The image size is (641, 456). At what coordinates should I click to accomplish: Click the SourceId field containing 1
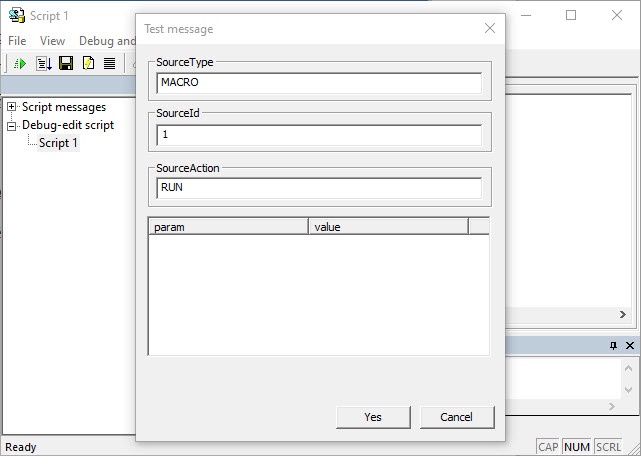319,135
